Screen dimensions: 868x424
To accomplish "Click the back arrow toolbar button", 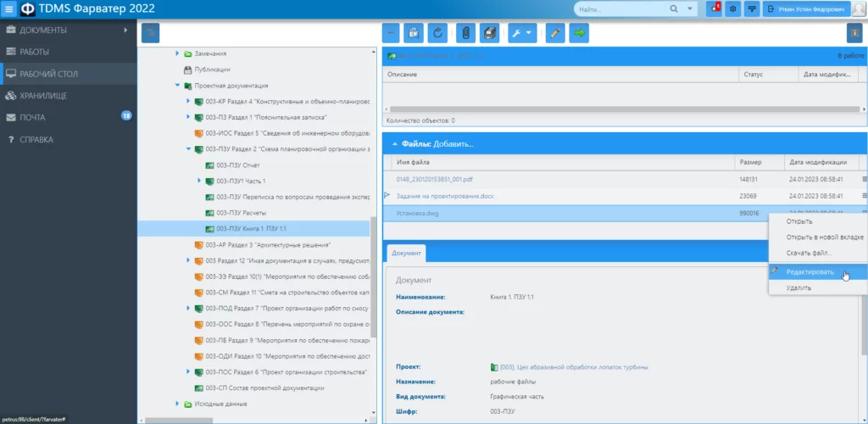I will [x=391, y=33].
